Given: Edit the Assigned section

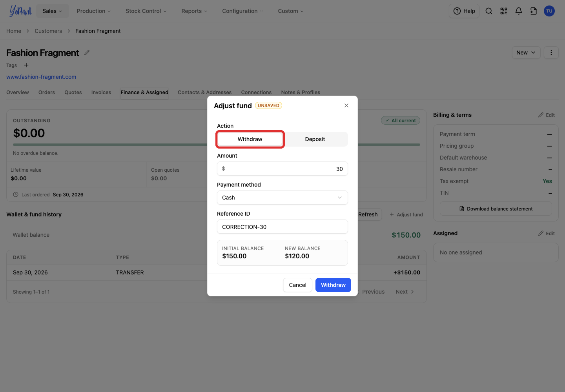Looking at the screenshot, I should 547,233.
